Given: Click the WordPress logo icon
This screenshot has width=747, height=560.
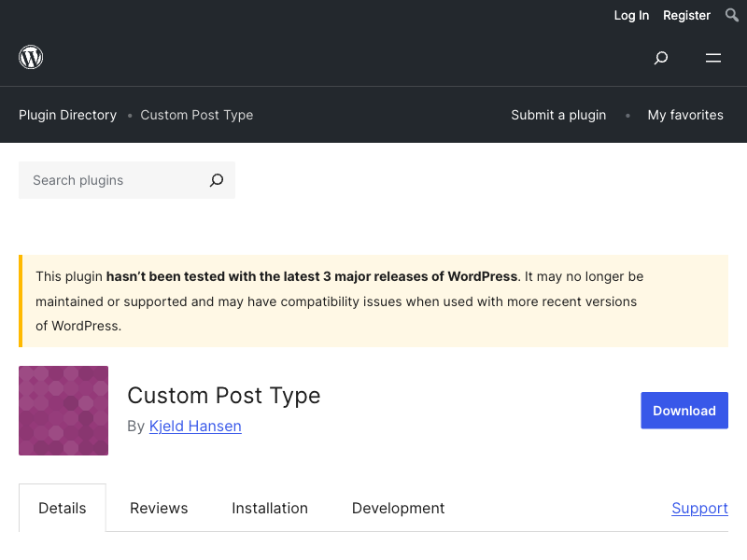Looking at the screenshot, I should point(31,57).
